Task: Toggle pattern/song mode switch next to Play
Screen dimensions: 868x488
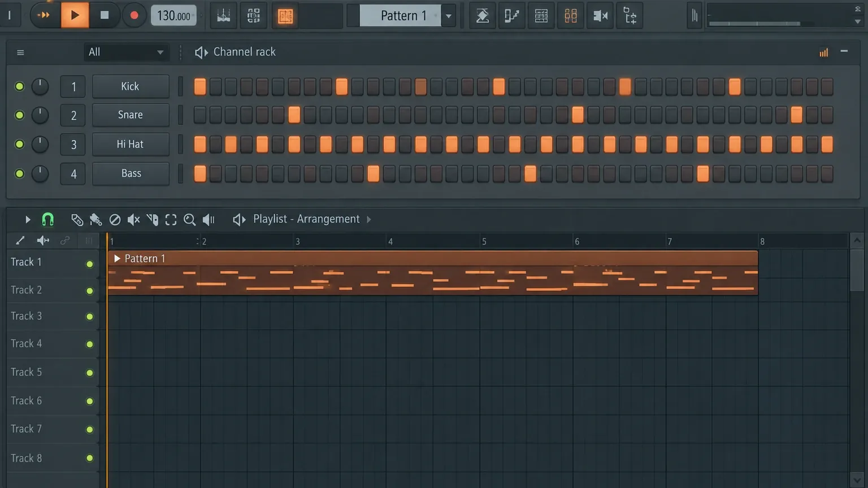Action: tap(44, 15)
